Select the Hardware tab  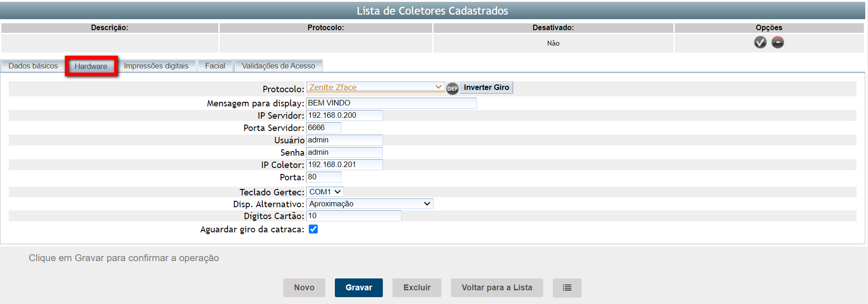click(x=91, y=66)
